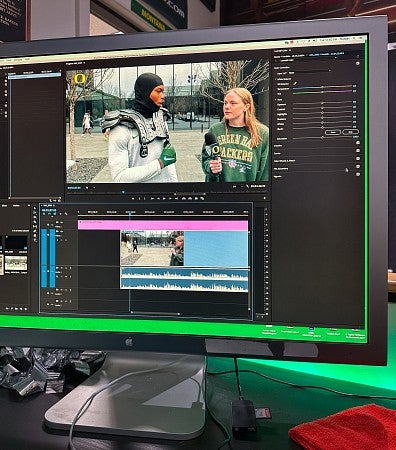Step back one frame in Program Monitor
Image resolution: width=396 pixels, height=450 pixels.
(x=158, y=199)
